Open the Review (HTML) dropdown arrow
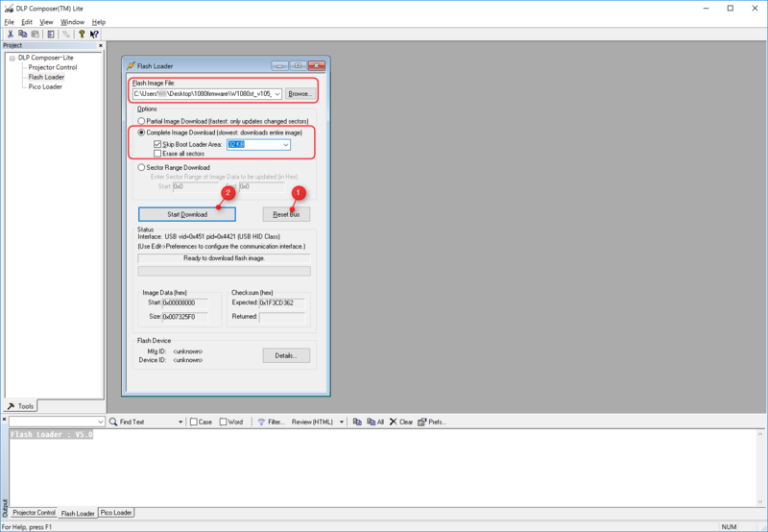768x532 pixels. click(x=342, y=422)
